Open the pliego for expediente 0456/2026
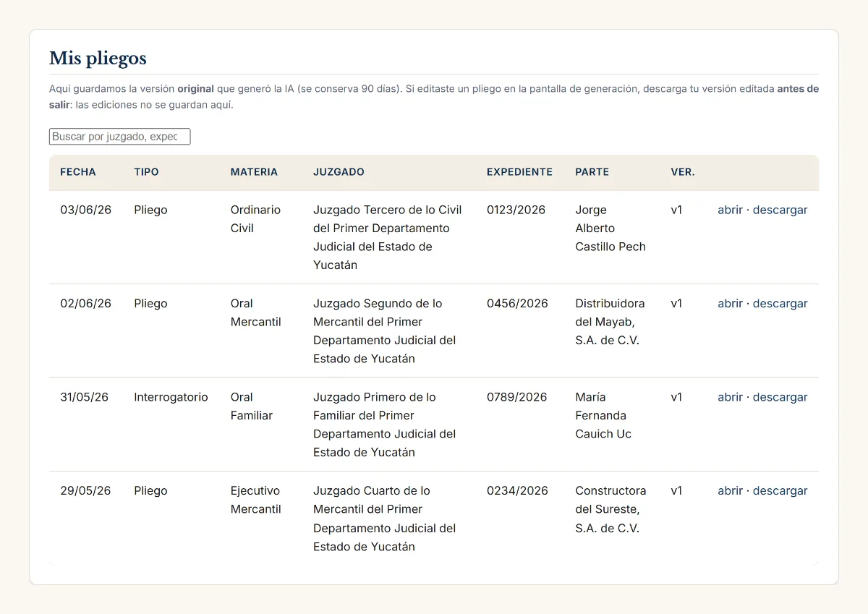868x614 pixels. (x=730, y=304)
